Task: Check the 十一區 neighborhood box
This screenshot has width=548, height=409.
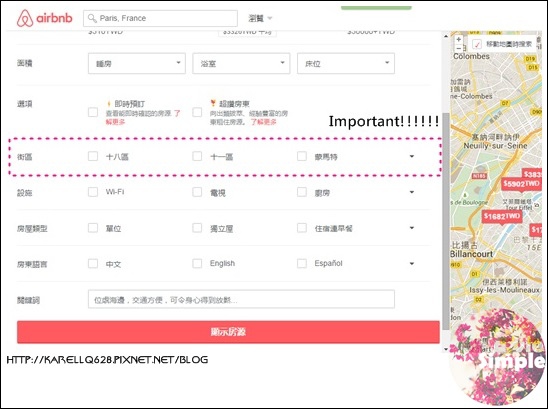Action: [x=197, y=156]
